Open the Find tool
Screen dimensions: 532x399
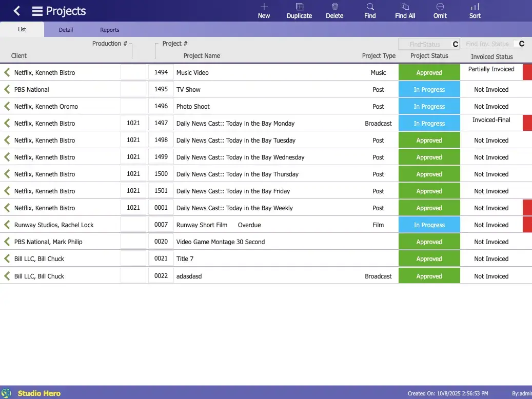370,11
